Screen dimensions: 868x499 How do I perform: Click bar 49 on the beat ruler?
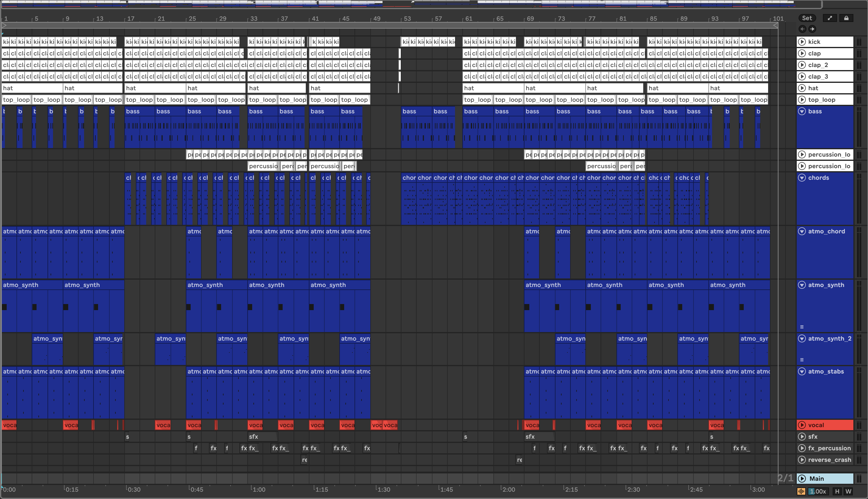pyautogui.click(x=376, y=19)
